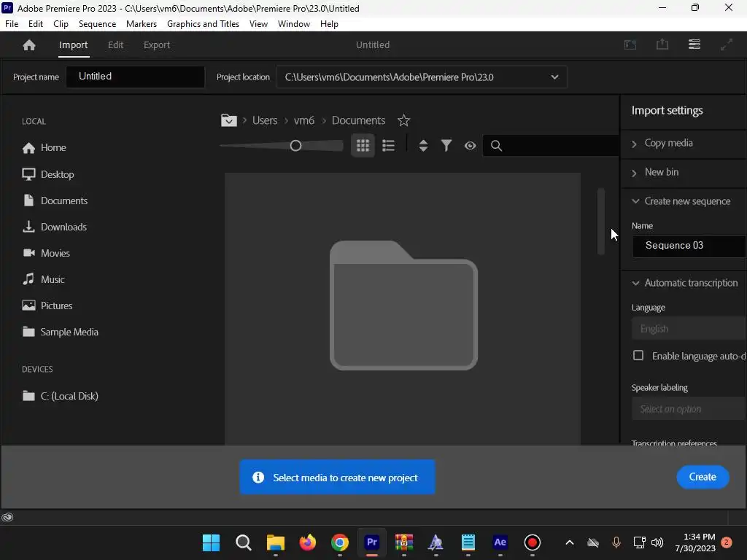This screenshot has height=560, width=747.
Task: Open the Sequence menu
Action: point(97,24)
